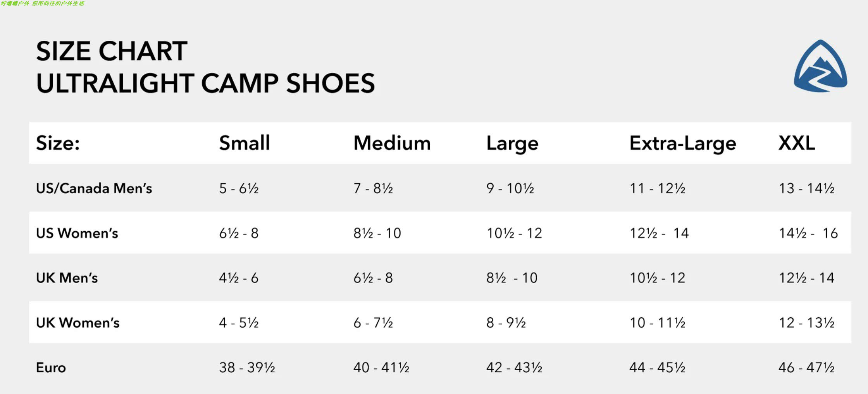Click the green watermark text in the corner
Viewport: 868px width, 394px height.
(43, 3)
